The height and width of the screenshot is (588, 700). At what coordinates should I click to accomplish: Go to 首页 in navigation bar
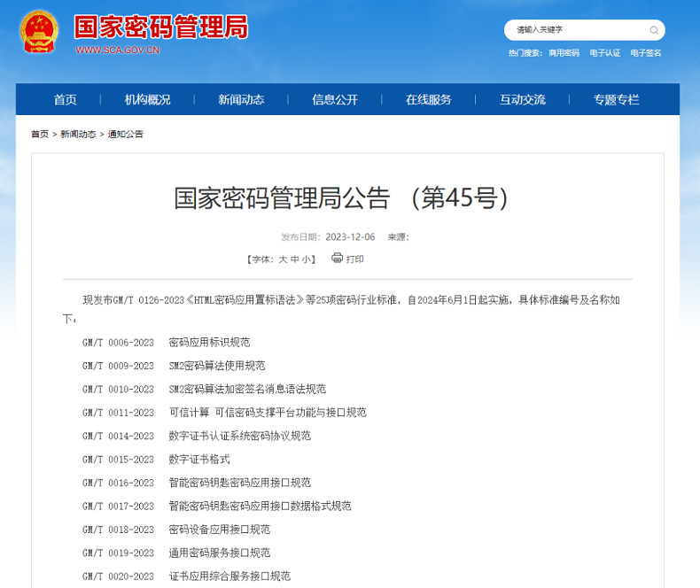65,100
